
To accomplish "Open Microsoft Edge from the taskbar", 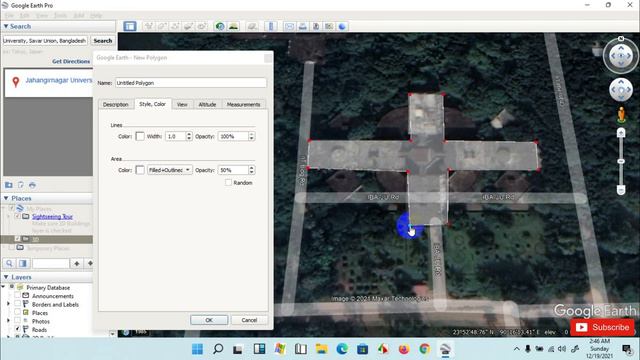I will 342,349.
